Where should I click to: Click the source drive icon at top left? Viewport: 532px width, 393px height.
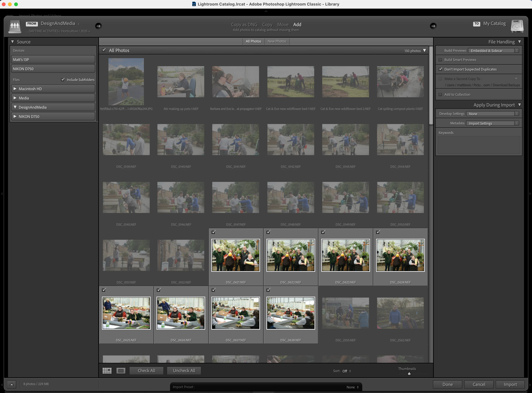[15, 26]
